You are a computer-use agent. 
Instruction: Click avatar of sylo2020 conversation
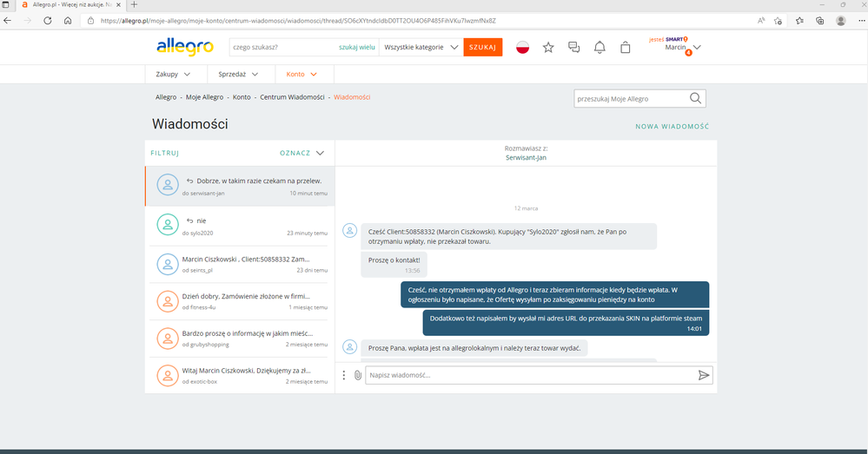click(167, 225)
